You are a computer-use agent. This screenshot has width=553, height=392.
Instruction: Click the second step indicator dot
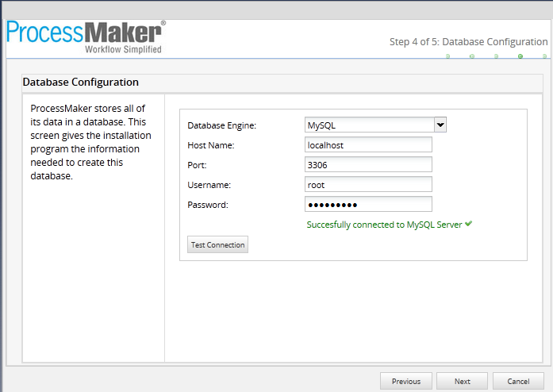coord(471,56)
